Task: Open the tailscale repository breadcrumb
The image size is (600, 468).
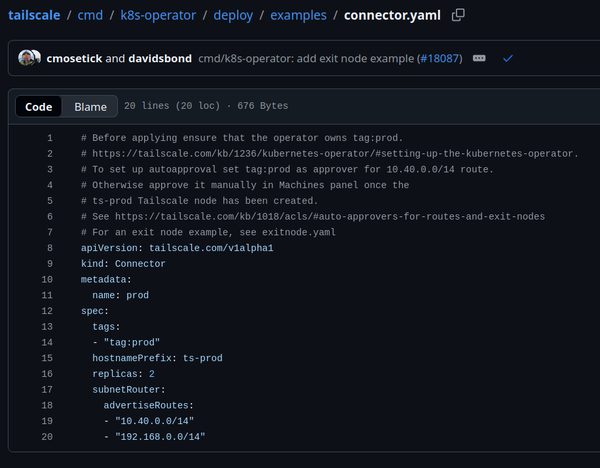Action: coord(34,15)
